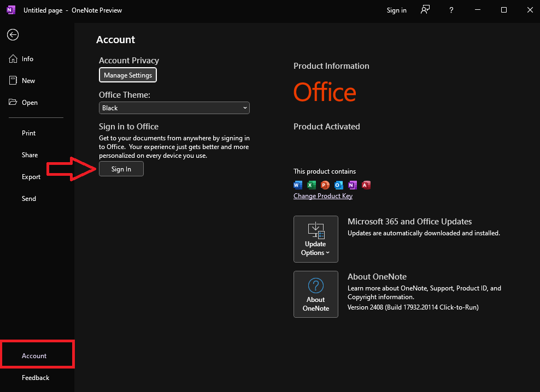Open the Share section

click(x=37, y=155)
